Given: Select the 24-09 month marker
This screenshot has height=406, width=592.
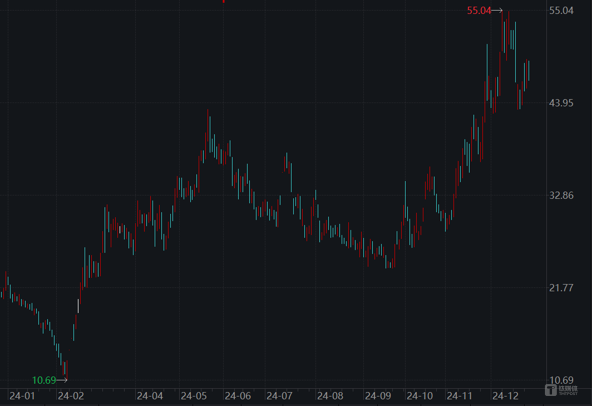Looking at the screenshot, I should [x=378, y=396].
